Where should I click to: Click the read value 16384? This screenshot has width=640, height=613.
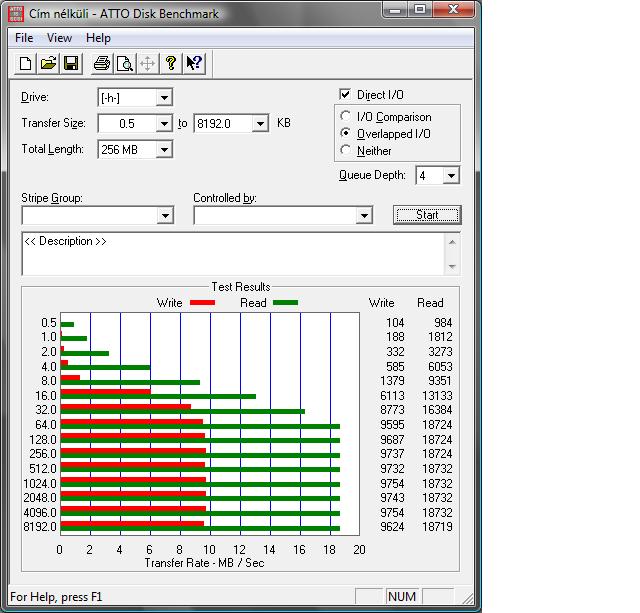point(437,410)
